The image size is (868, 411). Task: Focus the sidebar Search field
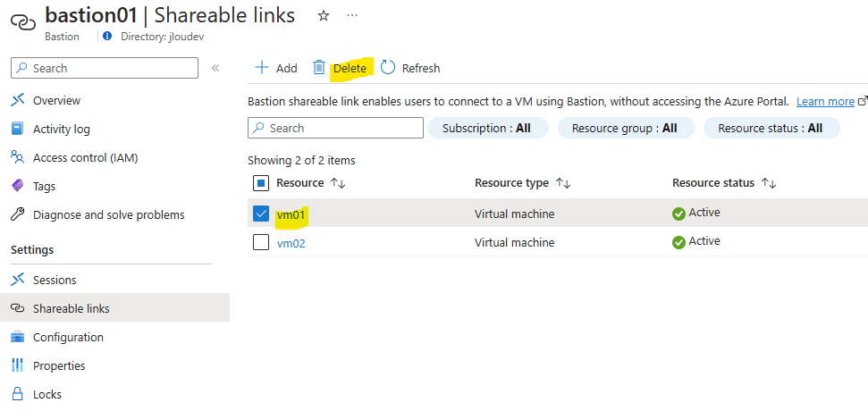coord(105,68)
